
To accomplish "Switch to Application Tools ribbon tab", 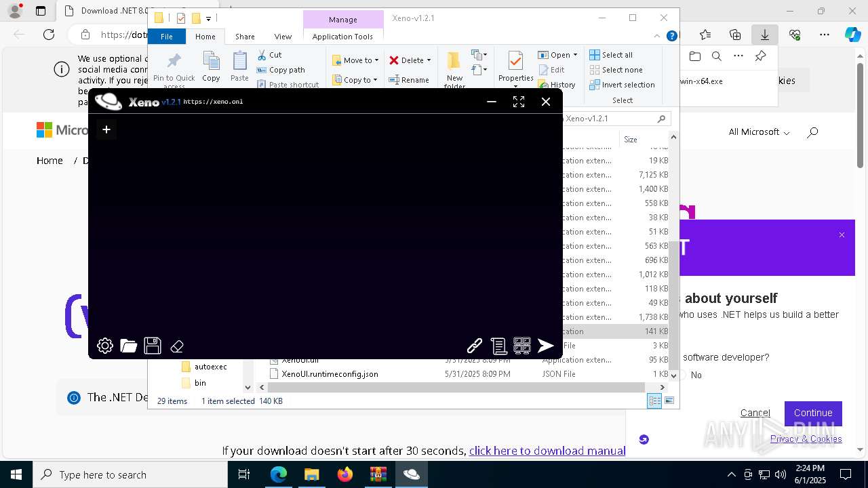I will [342, 37].
